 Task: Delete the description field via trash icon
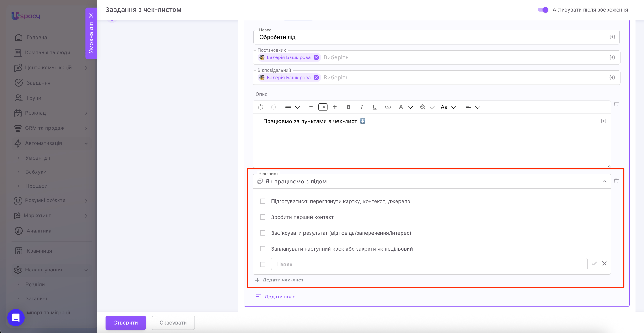click(x=616, y=104)
